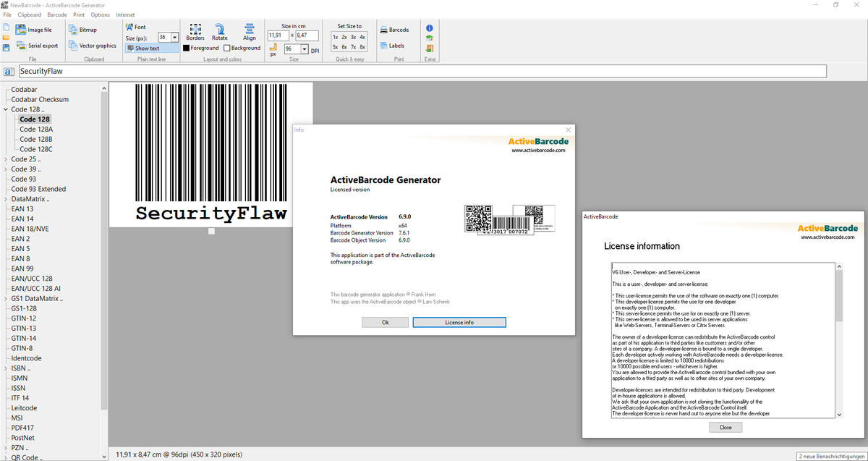The width and height of the screenshot is (868, 461).
Task: Open the font Size (px) dropdown
Action: coord(175,37)
